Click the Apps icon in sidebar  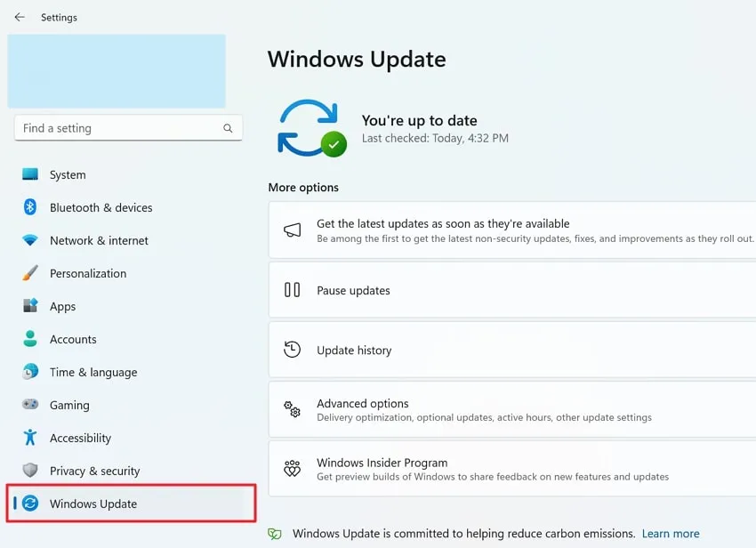[30, 306]
